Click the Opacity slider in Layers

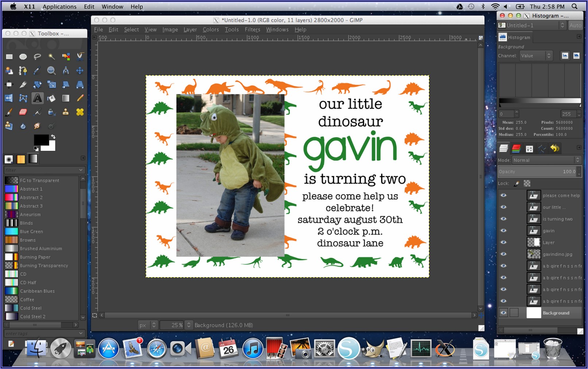point(536,172)
